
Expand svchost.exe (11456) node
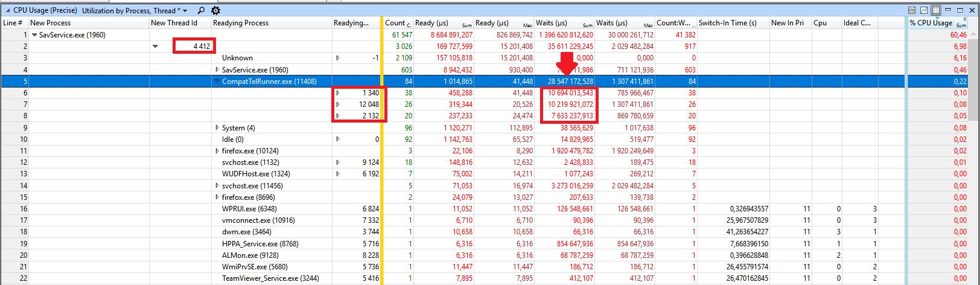217,186
